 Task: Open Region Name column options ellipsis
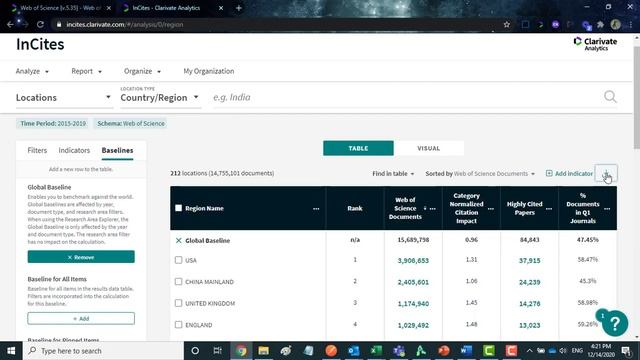click(x=316, y=209)
